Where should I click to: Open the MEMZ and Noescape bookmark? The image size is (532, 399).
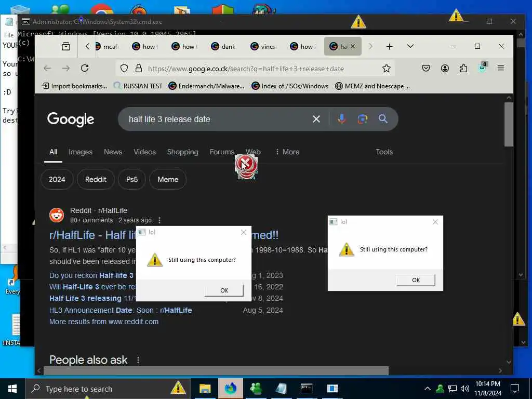[x=372, y=86]
